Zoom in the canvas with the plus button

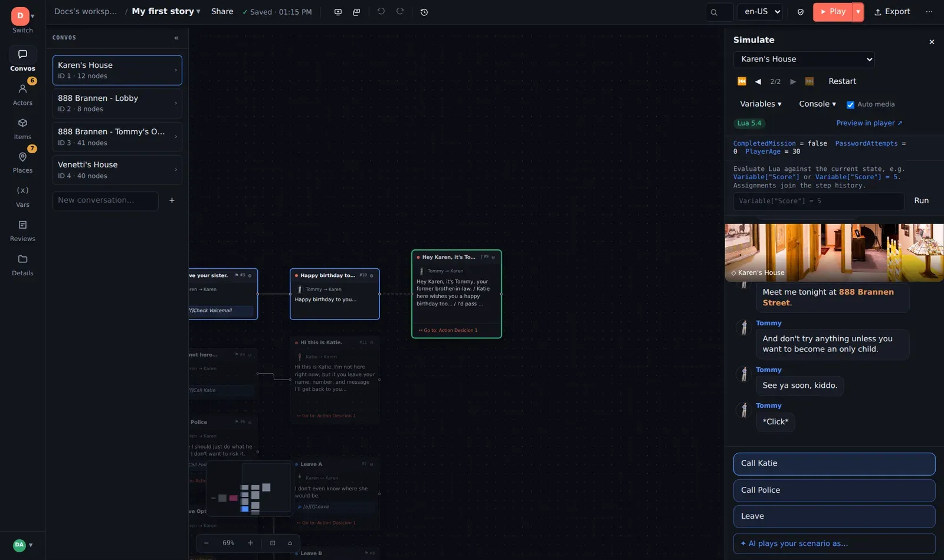(250, 543)
